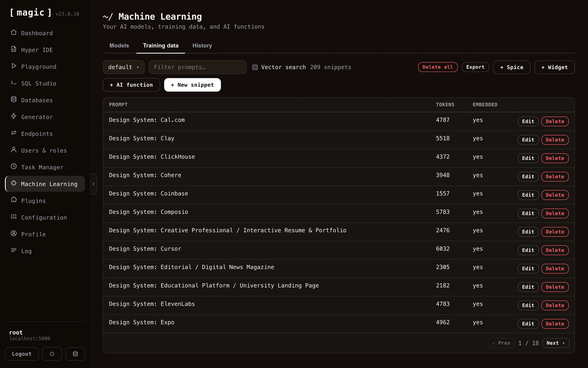Delete the Design System: Cohere snippet
Image resolution: width=588 pixels, height=368 pixels.
point(555,177)
